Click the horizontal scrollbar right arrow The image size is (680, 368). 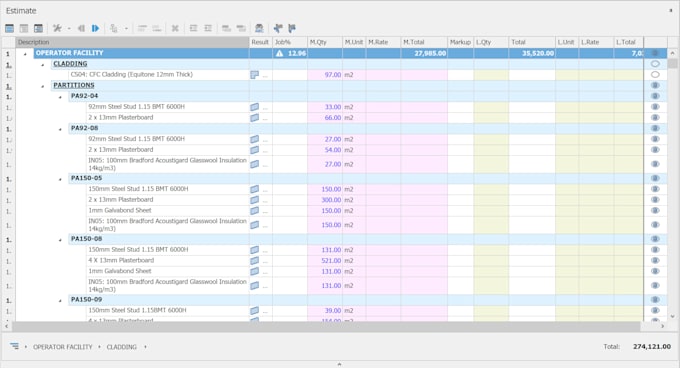click(x=662, y=326)
